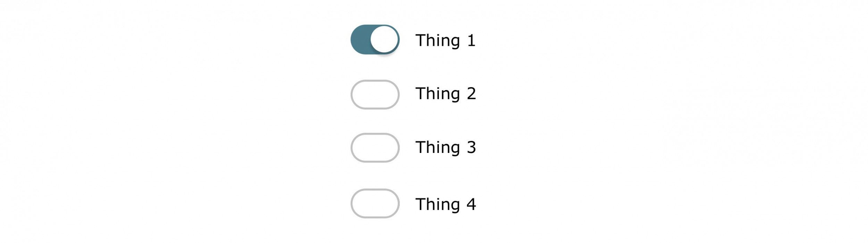The height and width of the screenshot is (243, 868).
Task: Click the word "Thing" in Thing 4 label
Action: pyautogui.click(x=437, y=204)
